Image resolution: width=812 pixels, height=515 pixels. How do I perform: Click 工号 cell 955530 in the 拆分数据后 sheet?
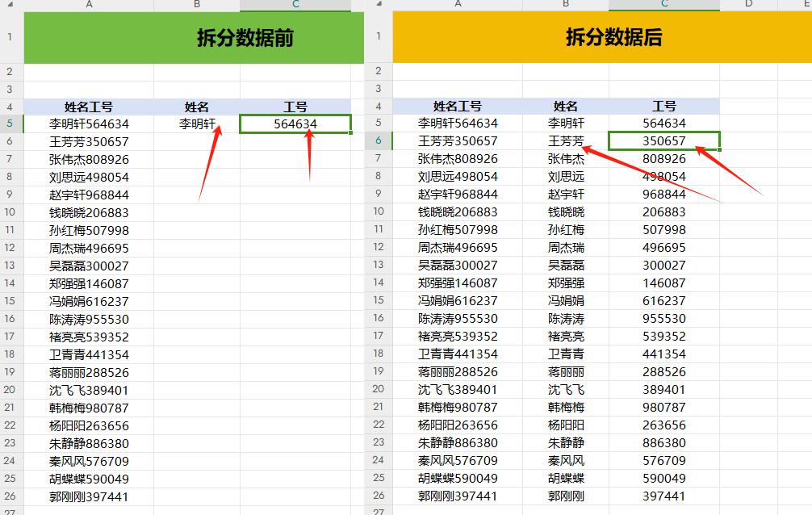664,318
